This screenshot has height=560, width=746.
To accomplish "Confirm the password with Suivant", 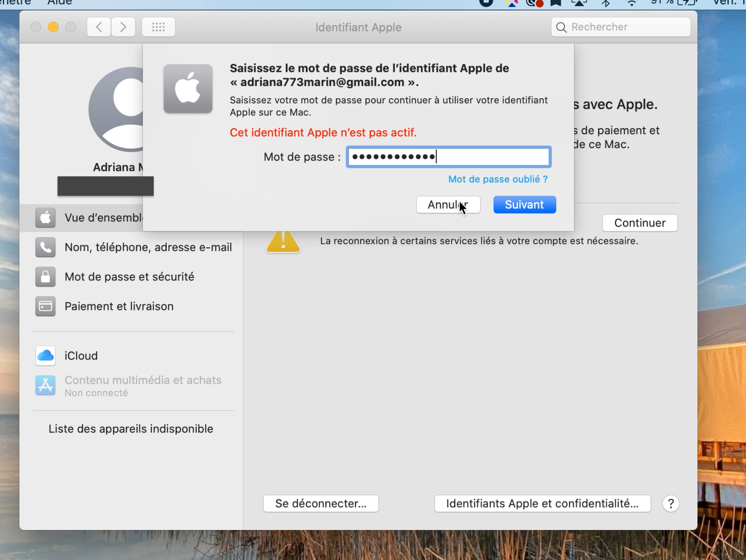I will point(524,205).
